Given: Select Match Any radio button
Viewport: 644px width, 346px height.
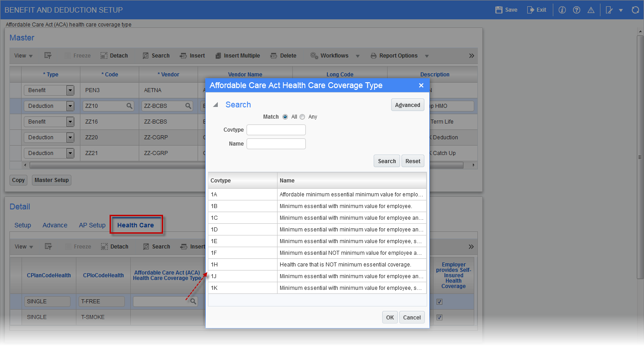Looking at the screenshot, I should pos(302,117).
